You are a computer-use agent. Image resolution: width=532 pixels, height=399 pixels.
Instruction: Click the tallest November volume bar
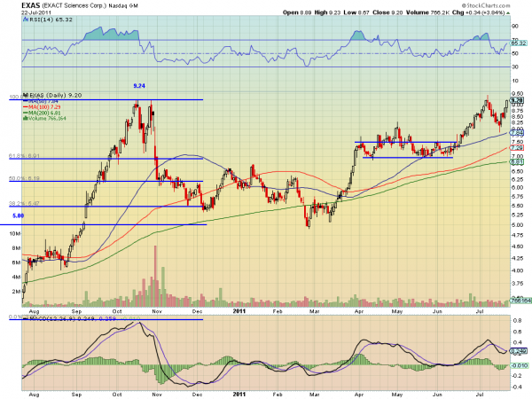[x=156, y=276]
